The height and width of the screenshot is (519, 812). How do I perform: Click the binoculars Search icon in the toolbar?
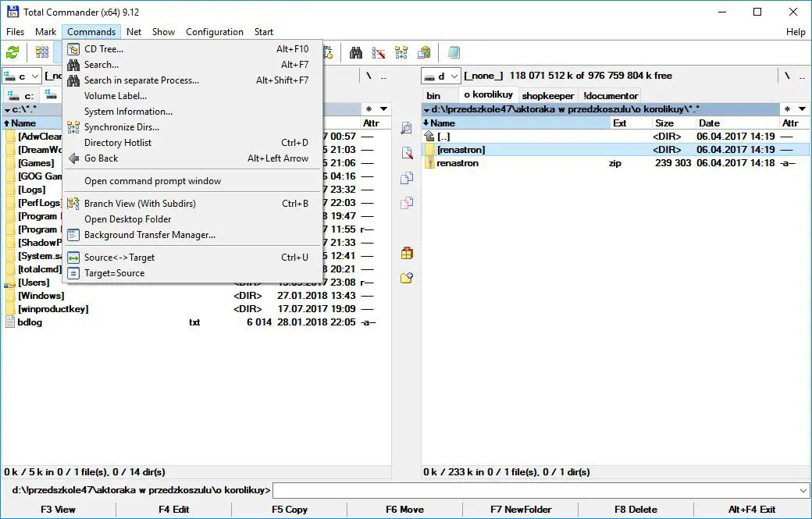tap(356, 52)
